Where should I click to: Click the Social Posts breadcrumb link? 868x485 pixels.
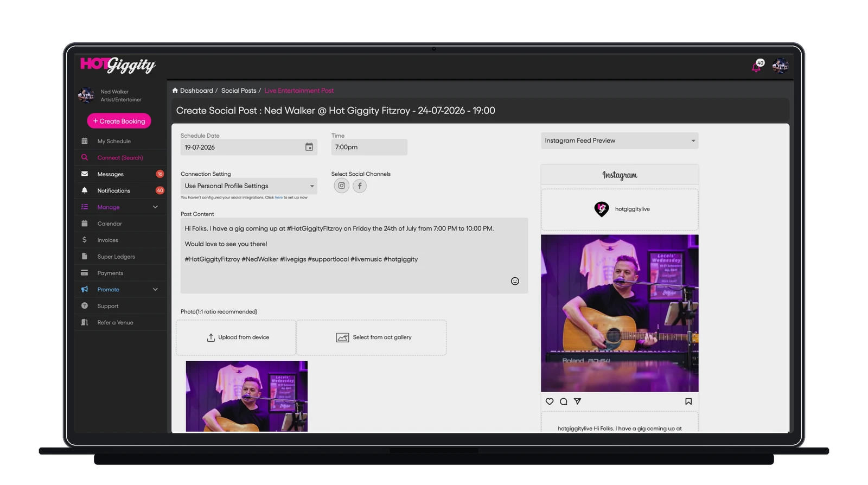pyautogui.click(x=239, y=91)
